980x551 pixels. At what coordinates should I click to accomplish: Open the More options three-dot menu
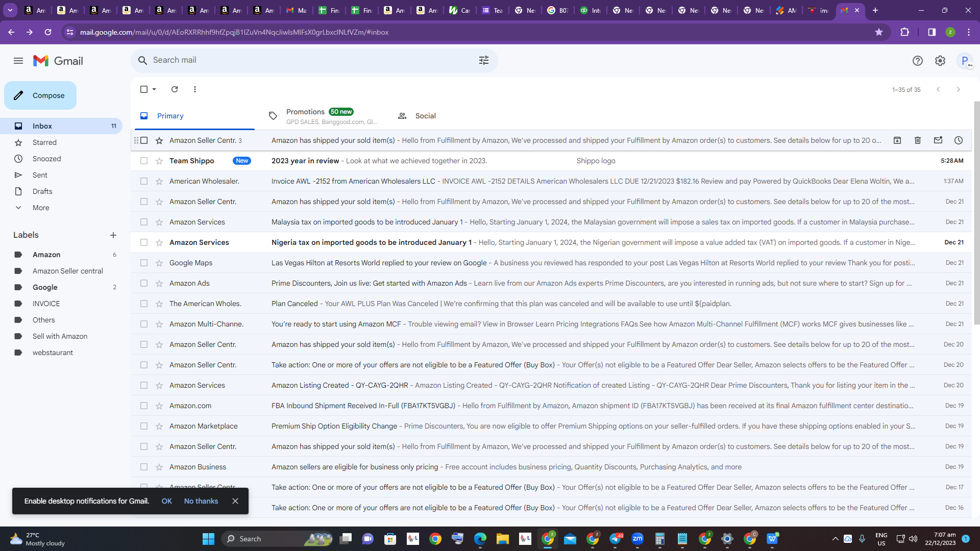point(194,89)
